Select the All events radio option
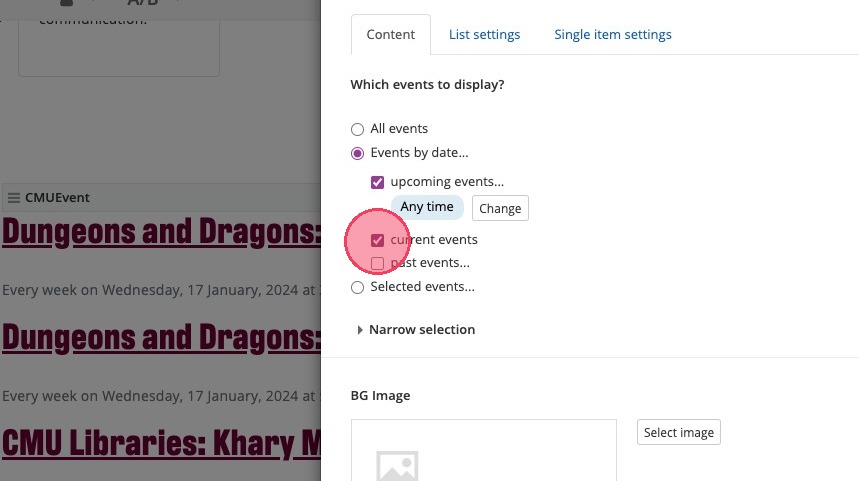 point(358,129)
